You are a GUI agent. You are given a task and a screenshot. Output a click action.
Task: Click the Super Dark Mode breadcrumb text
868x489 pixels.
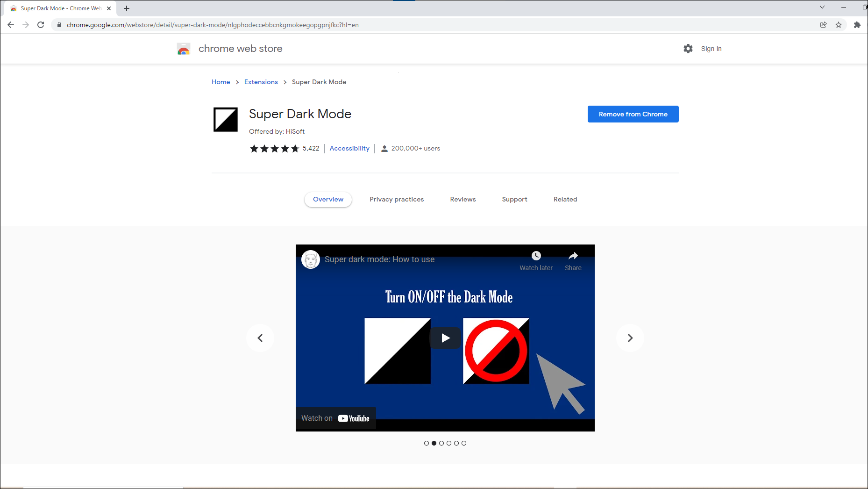pyautogui.click(x=319, y=82)
